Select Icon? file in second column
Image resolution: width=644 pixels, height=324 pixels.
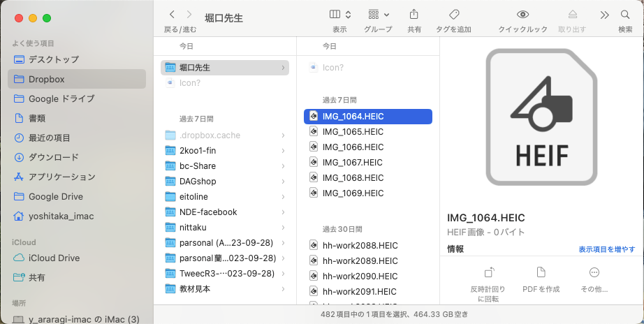(368, 67)
